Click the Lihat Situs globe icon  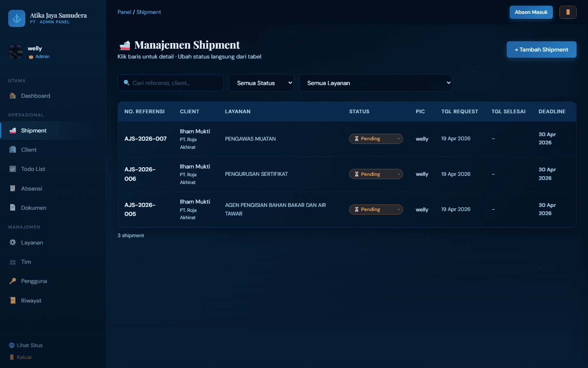click(x=11, y=345)
